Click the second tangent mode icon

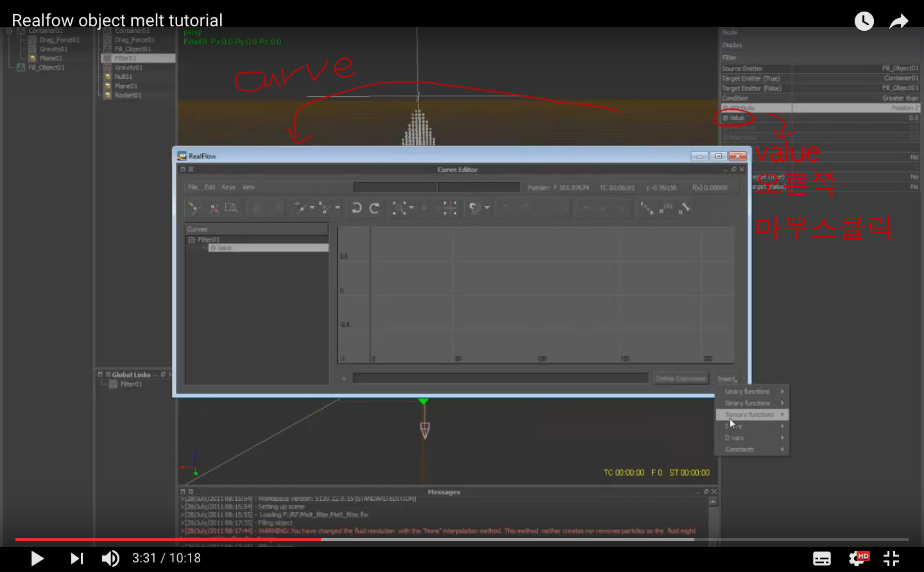coord(325,208)
